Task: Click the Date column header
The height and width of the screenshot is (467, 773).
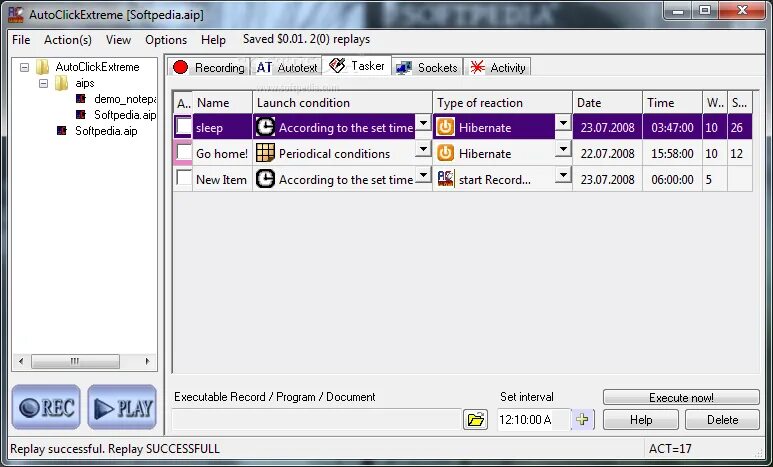Action: point(607,103)
